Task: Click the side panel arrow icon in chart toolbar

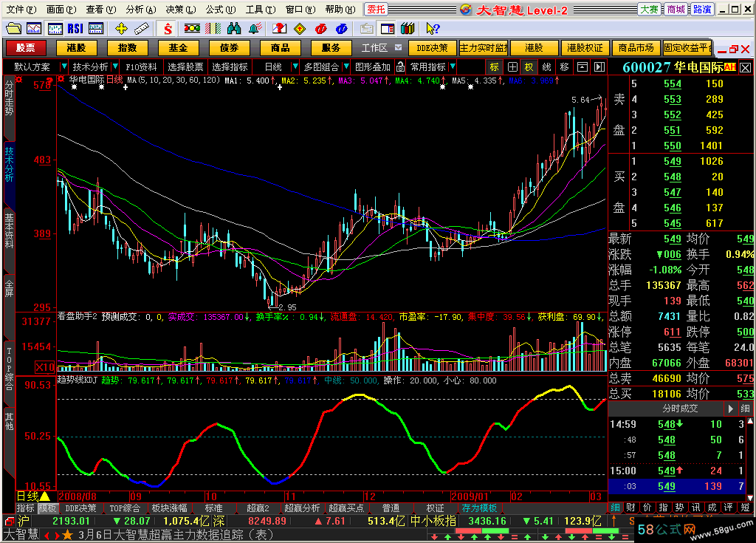Action: (599, 66)
